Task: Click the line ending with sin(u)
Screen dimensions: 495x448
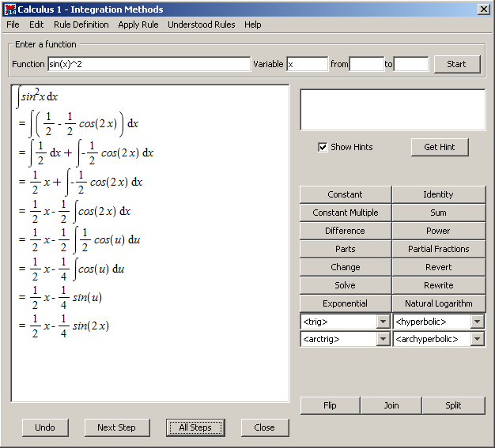Action: [60, 298]
